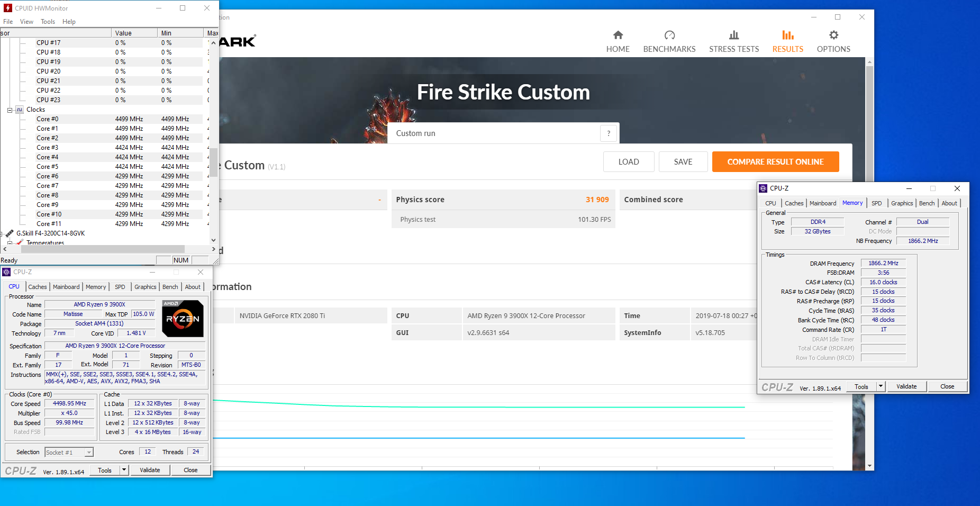The width and height of the screenshot is (980, 506).
Task: Click COMPARE RESULT ONLINE button
Action: [x=775, y=162]
